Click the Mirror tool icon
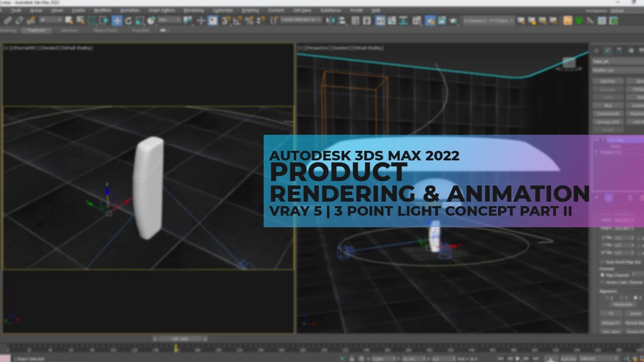This screenshot has width=644, height=362. [331, 21]
